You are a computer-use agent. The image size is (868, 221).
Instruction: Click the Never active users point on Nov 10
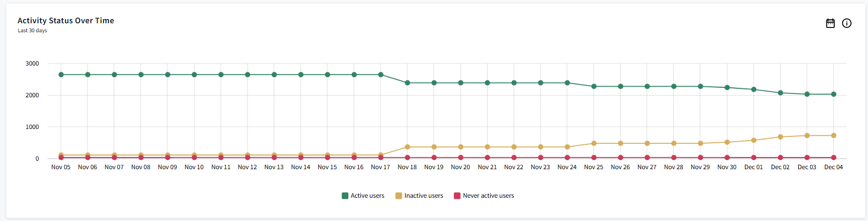(194, 158)
